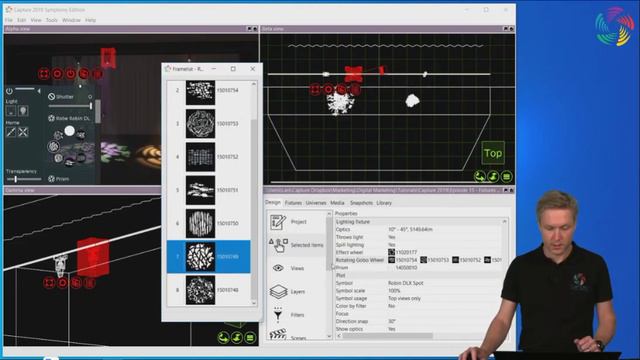Switch to the Universes tab
The width and height of the screenshot is (640, 360).
316,203
